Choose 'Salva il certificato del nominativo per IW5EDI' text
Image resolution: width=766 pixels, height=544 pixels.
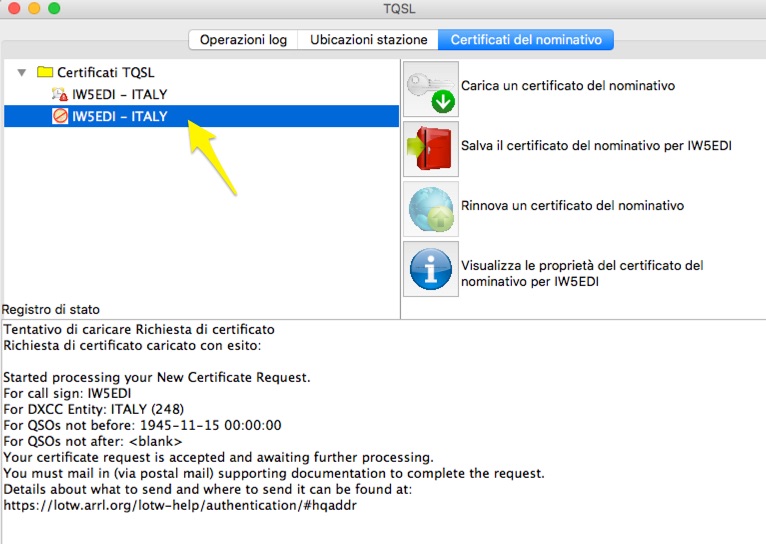(596, 146)
